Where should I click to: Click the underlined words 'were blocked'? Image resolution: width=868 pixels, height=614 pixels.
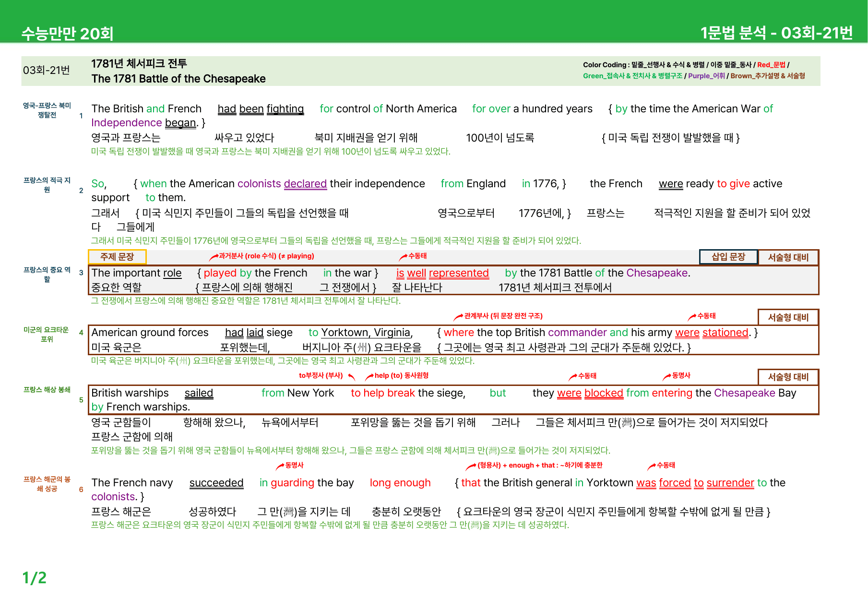590,393
